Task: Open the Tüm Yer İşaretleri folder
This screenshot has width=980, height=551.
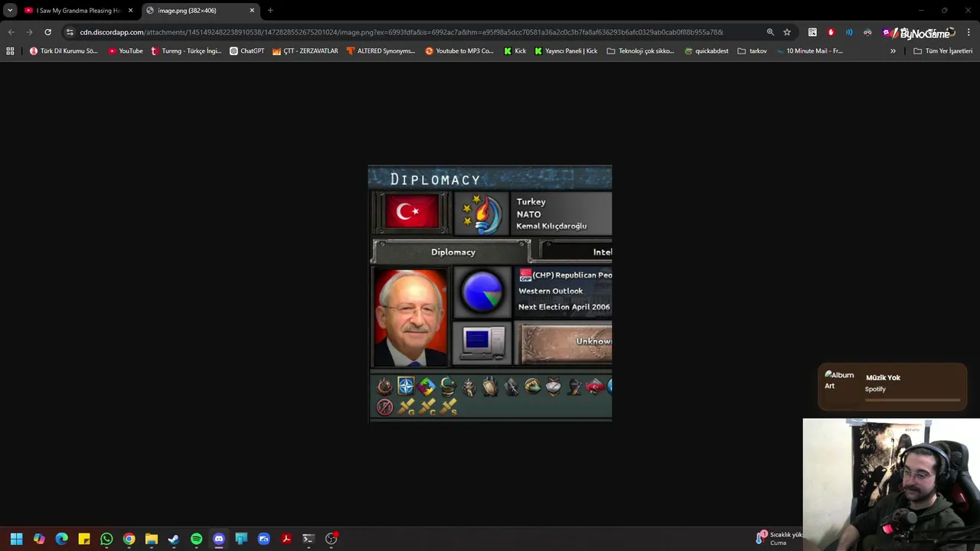Action: pos(942,51)
